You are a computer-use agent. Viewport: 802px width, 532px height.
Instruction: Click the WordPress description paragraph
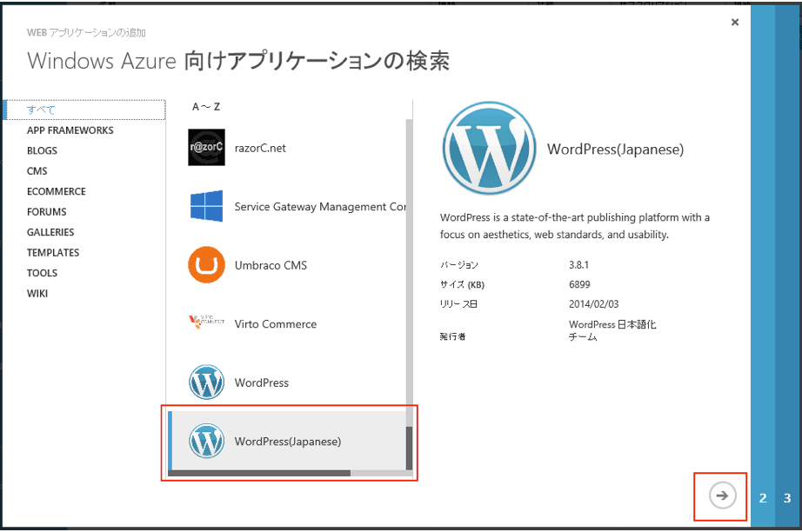[x=574, y=226]
